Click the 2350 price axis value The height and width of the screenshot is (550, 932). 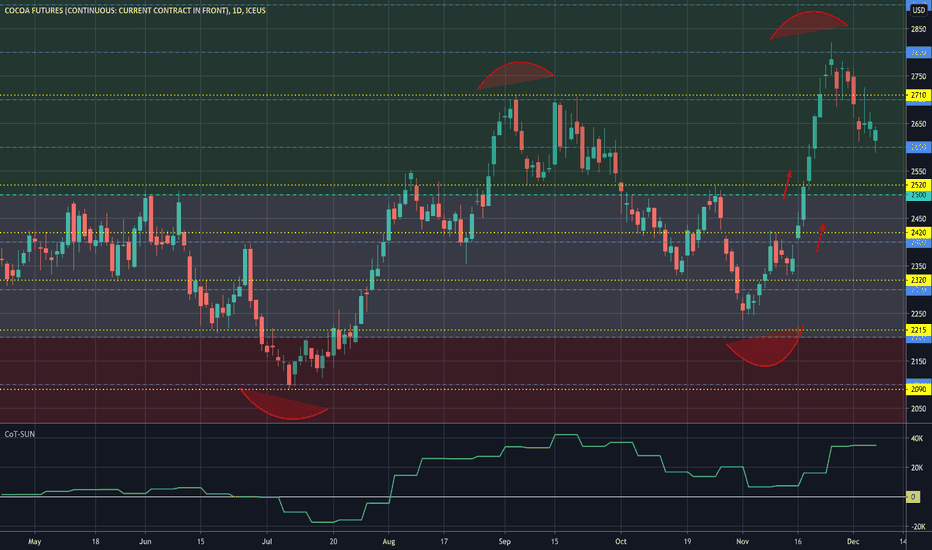pos(918,266)
